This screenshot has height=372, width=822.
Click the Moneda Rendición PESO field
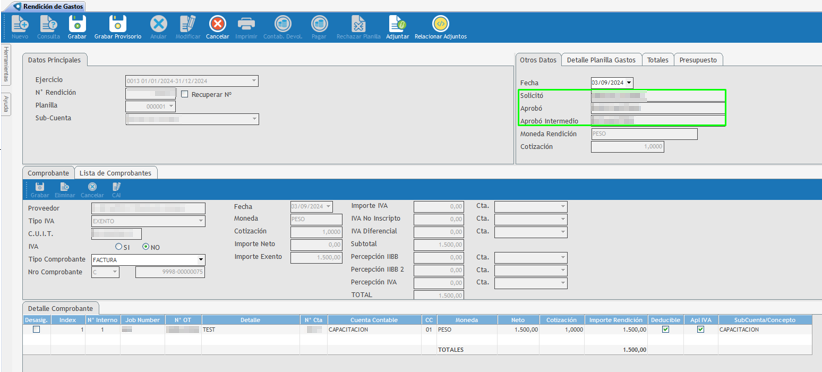pos(644,134)
